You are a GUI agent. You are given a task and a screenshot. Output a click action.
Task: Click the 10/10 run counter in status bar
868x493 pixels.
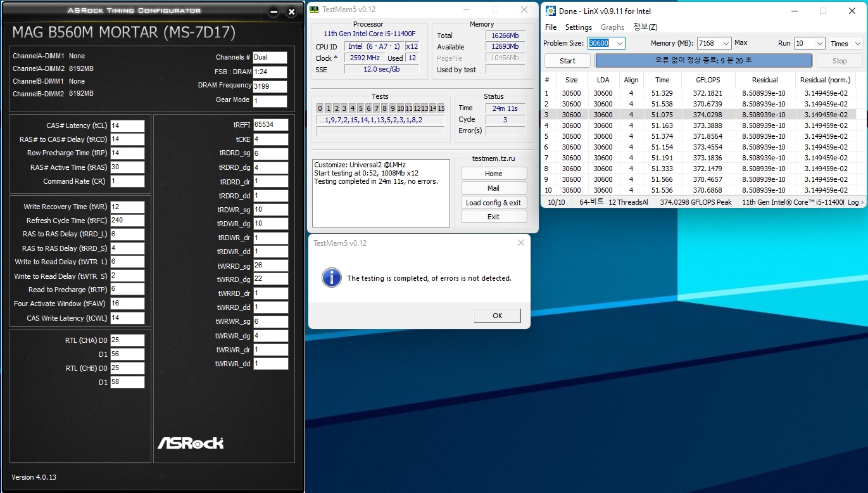tap(557, 202)
